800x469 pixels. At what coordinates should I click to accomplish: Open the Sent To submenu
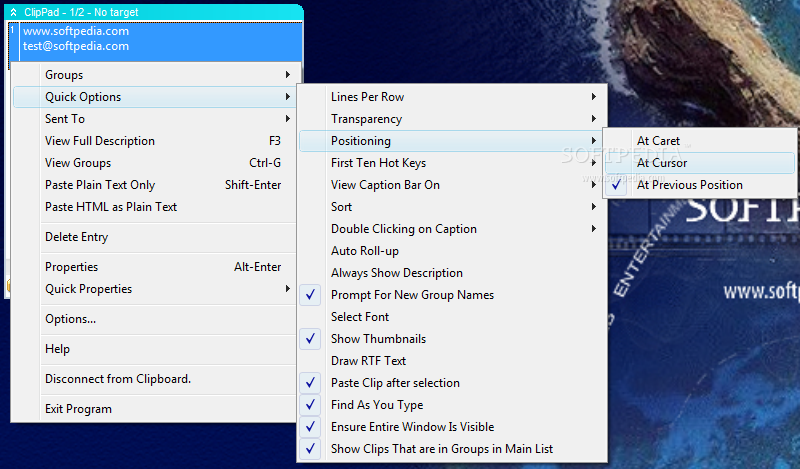pos(154,119)
